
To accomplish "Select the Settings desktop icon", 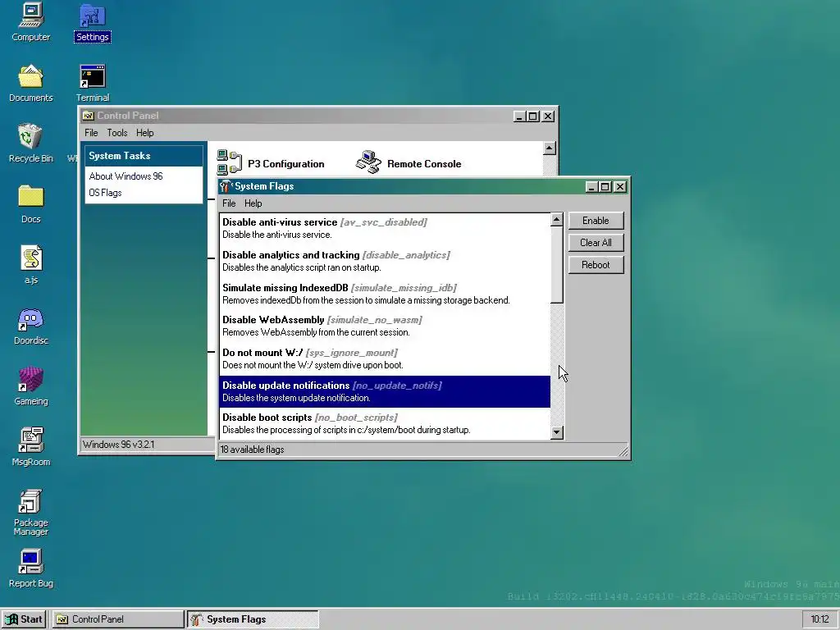I will [92, 22].
